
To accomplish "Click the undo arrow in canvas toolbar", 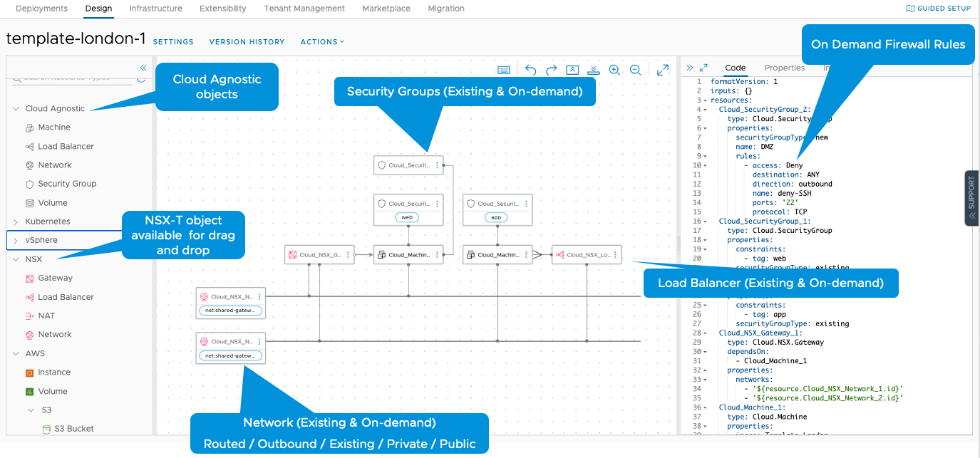I will pos(530,70).
